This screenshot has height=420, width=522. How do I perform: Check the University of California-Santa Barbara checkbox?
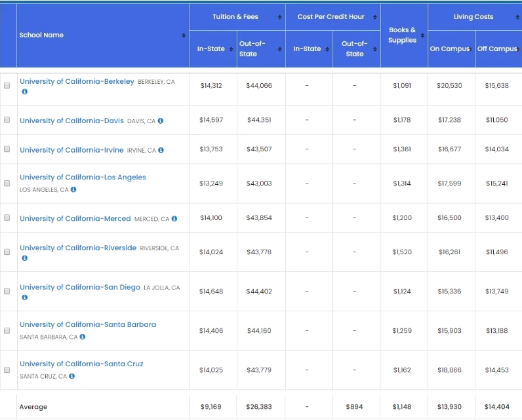(7, 330)
